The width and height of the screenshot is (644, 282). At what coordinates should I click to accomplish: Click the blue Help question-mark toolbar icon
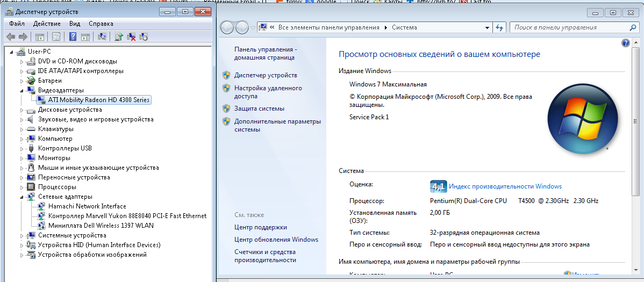[x=73, y=37]
